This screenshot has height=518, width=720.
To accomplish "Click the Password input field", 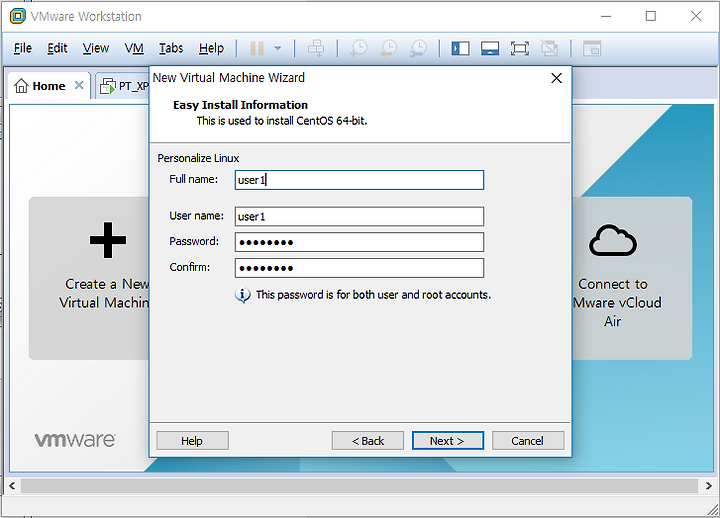I will (x=359, y=242).
